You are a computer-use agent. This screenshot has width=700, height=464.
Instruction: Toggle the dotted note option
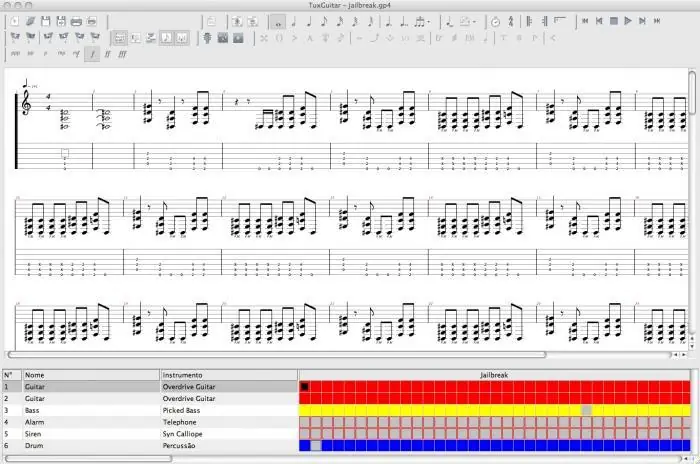point(388,21)
